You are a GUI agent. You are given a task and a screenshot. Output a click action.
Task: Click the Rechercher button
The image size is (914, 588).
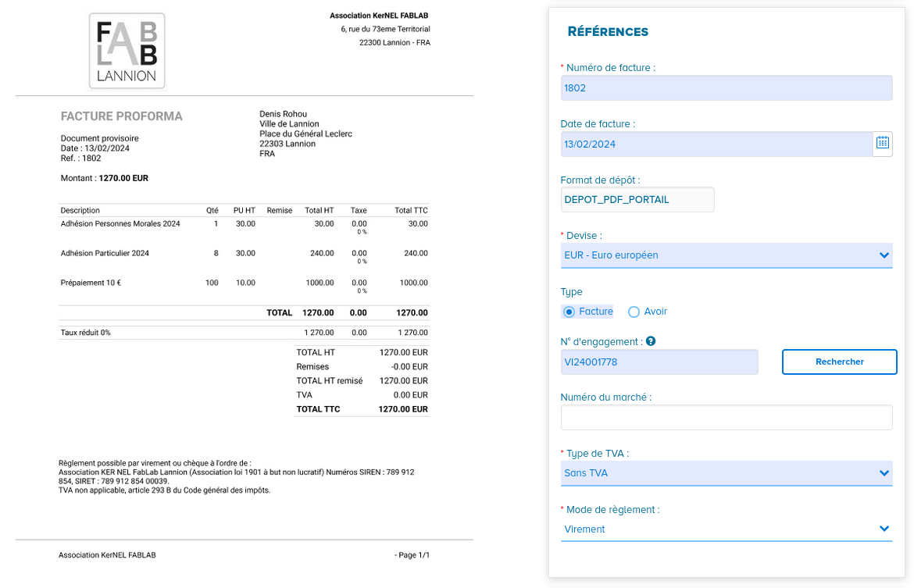(839, 362)
